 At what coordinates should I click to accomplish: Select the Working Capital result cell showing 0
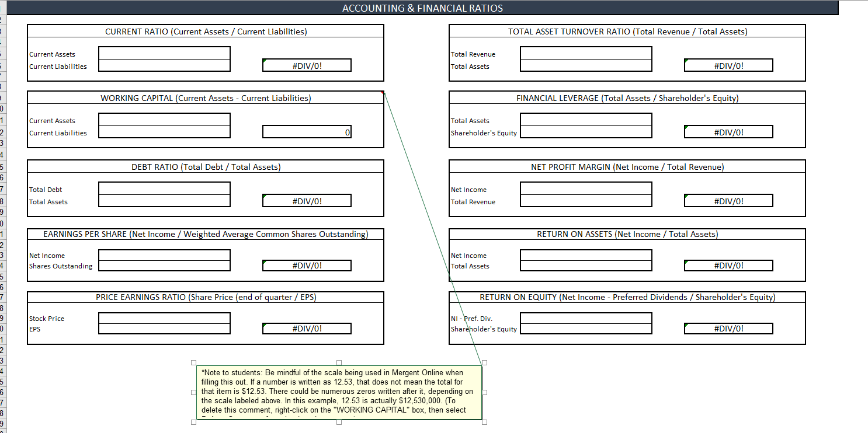[x=307, y=132]
